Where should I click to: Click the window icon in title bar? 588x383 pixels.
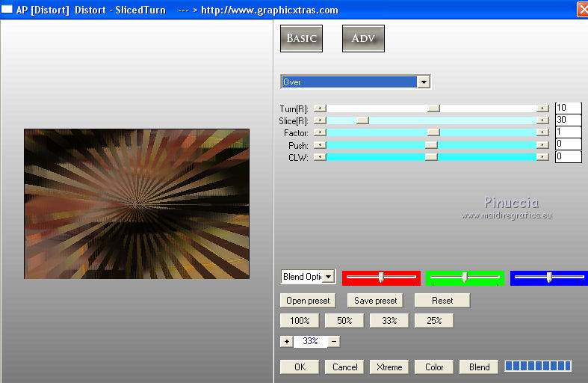(7, 10)
